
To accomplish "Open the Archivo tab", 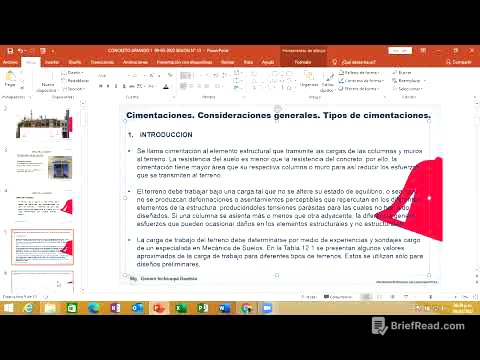I will coord(10,62).
